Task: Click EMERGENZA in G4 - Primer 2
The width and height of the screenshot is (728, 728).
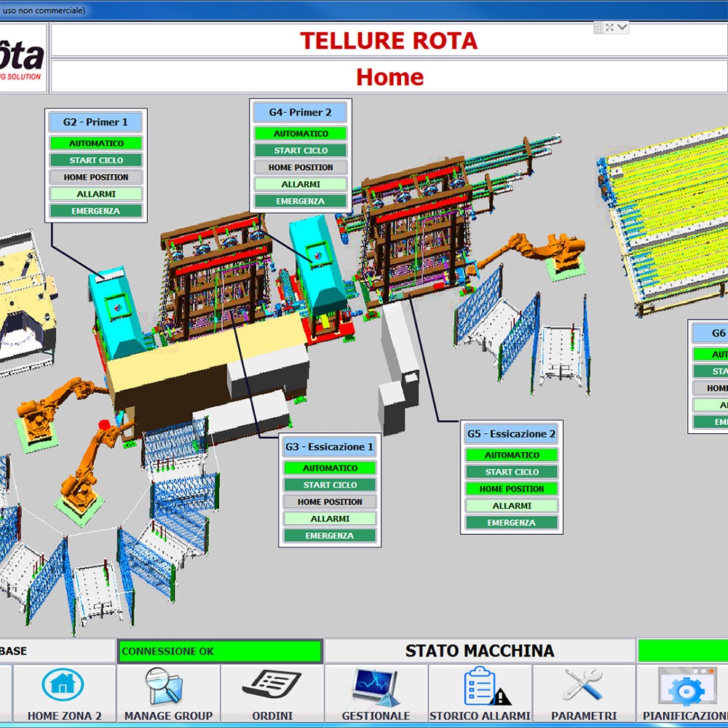Action: pyautogui.click(x=301, y=201)
